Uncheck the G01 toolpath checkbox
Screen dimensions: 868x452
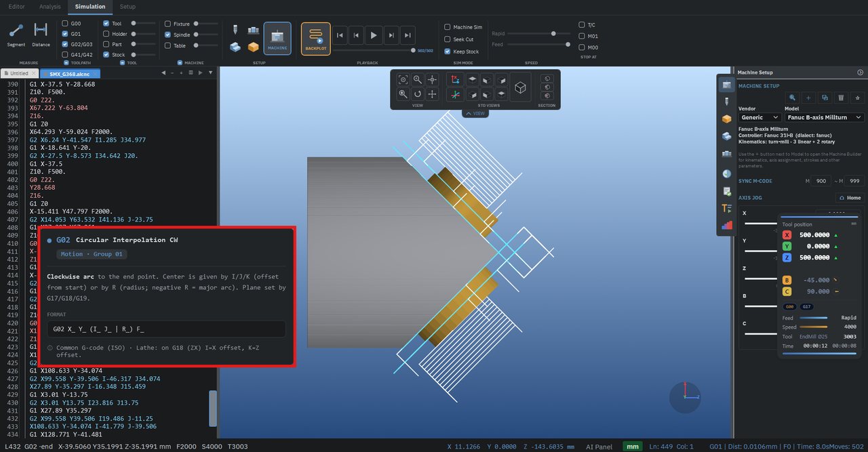point(65,34)
